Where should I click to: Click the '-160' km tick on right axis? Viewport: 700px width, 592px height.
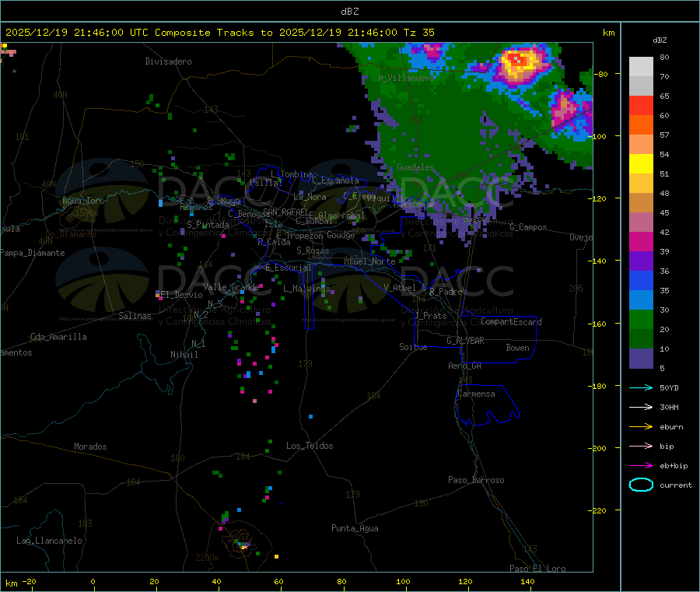tap(597, 324)
